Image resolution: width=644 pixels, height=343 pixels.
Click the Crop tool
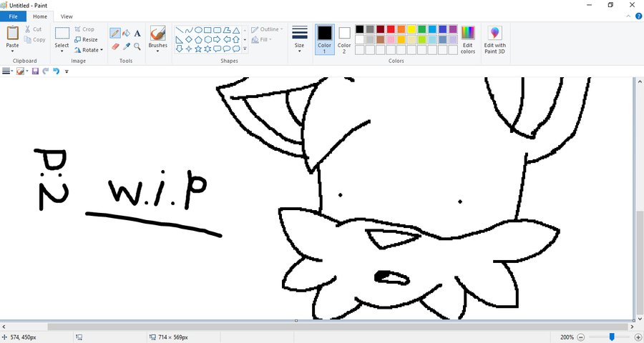[x=84, y=29]
